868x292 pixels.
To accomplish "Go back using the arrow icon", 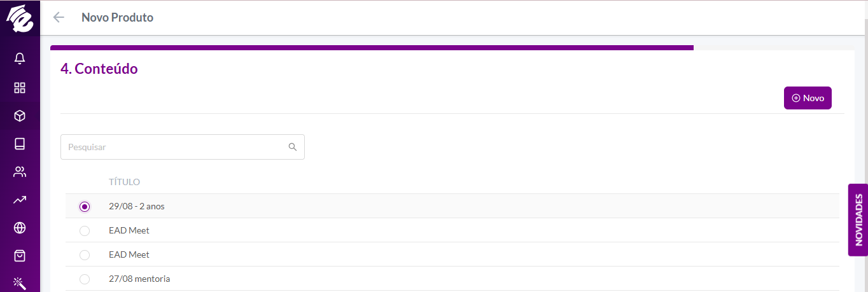I will [59, 17].
